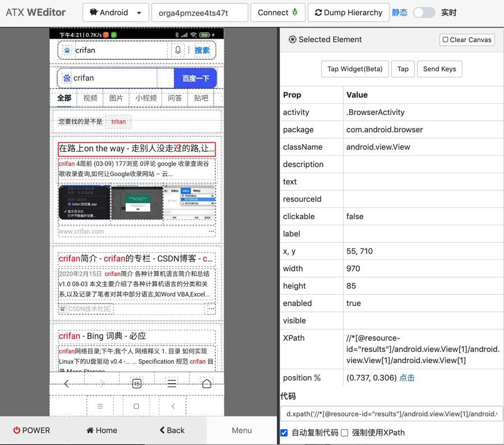The height and width of the screenshot is (445, 504).
Task: Tap the tritan suggestion link
Action: (118, 122)
